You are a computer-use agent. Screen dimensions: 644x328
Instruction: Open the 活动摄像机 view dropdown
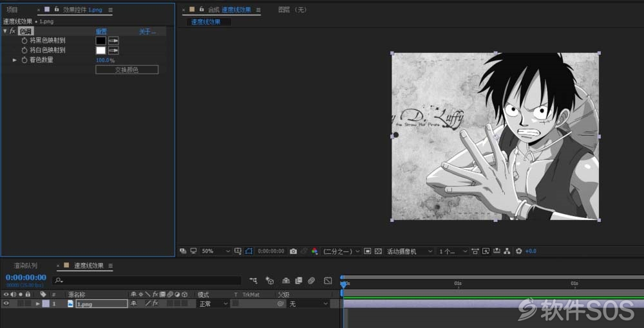pyautogui.click(x=410, y=251)
